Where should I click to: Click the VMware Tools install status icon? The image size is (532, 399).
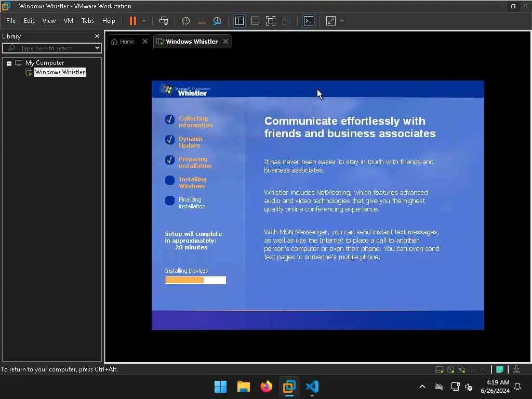coord(516,369)
